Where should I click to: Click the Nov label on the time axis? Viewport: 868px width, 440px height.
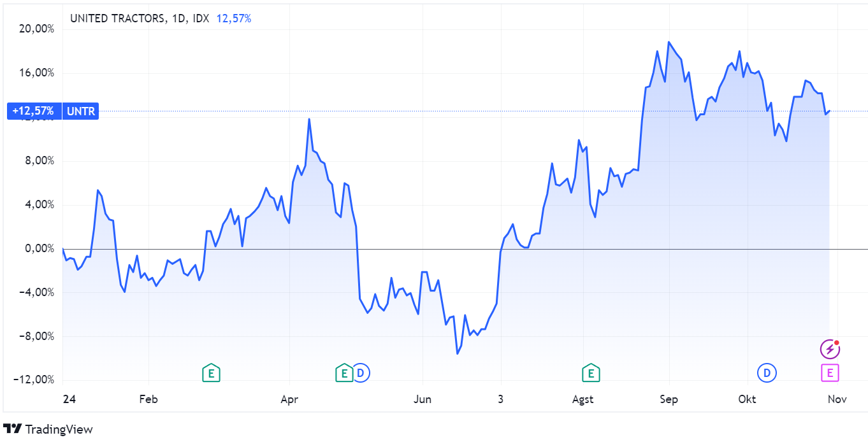[837, 400]
